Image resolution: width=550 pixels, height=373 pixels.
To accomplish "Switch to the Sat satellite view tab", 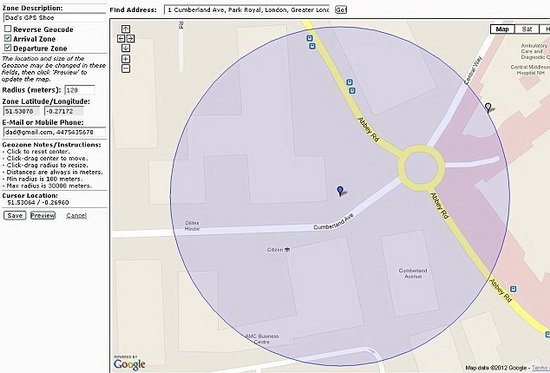I will (x=527, y=29).
